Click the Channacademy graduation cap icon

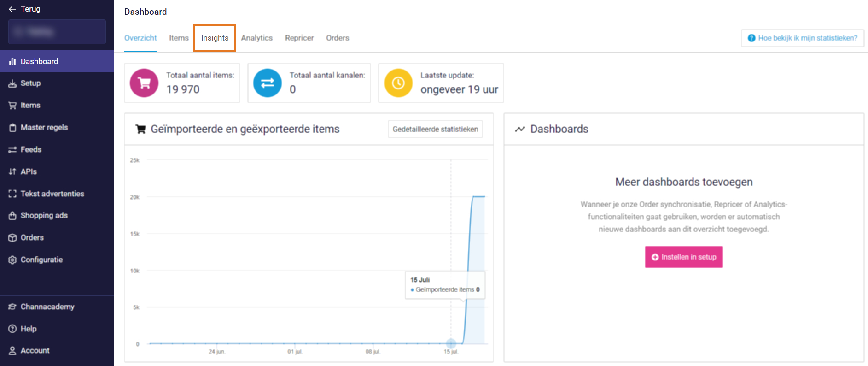pos(12,307)
